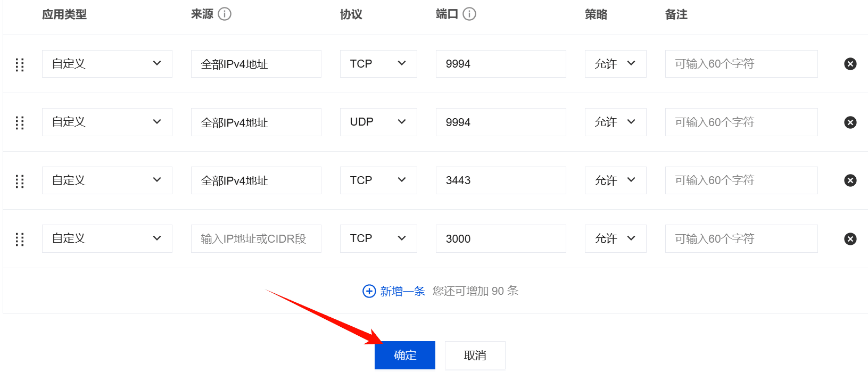
Task: Remove the UDP 9994 rule row
Action: 850,122
